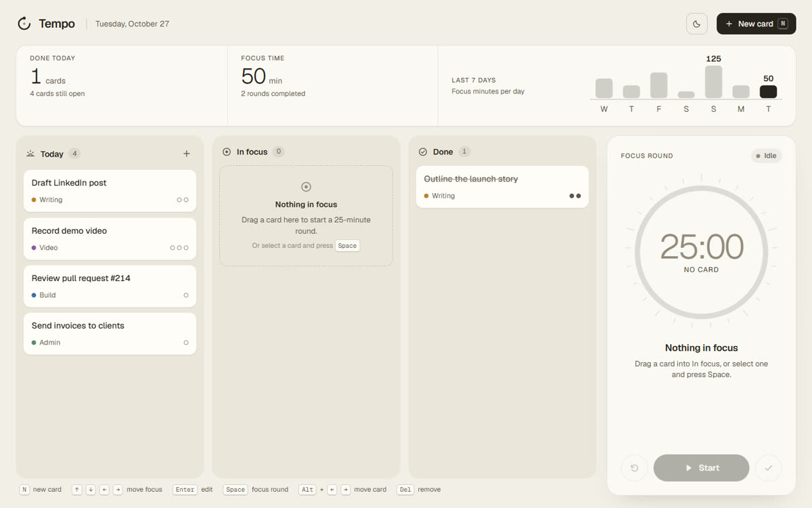Click the In focus count badge showing 0
The image size is (812, 508).
click(279, 152)
